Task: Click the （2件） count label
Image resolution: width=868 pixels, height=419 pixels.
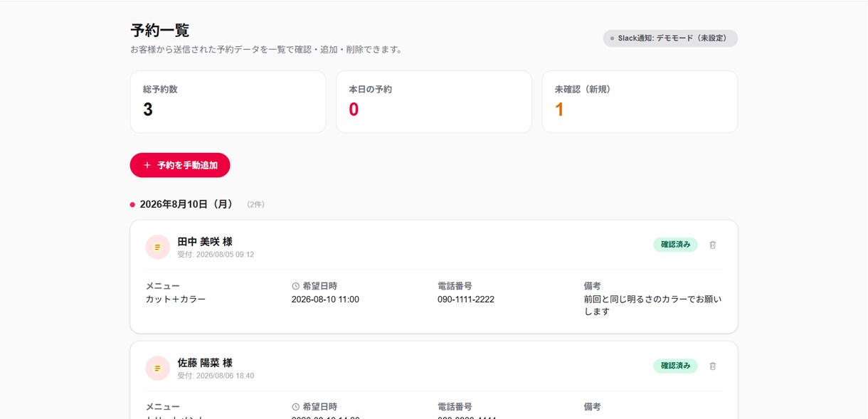Action: (256, 204)
